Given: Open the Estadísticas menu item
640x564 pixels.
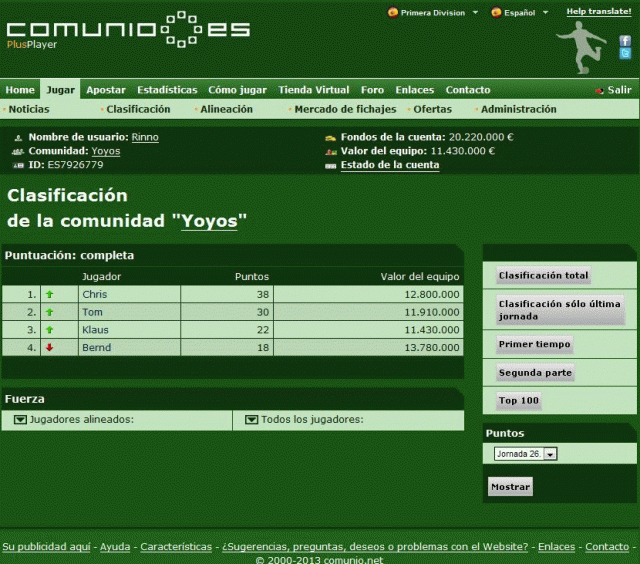Looking at the screenshot, I should click(167, 90).
